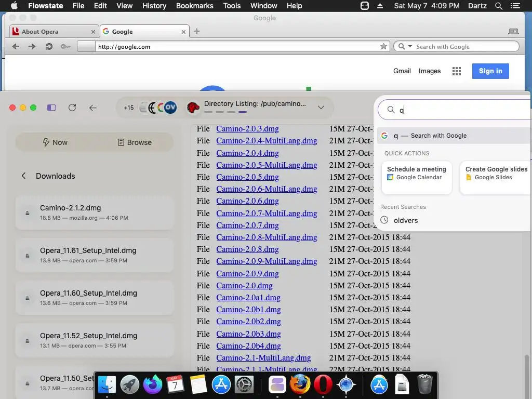Expand the Directory Listing tab dropdown chevron
This screenshot has width=532, height=399.
[321, 108]
